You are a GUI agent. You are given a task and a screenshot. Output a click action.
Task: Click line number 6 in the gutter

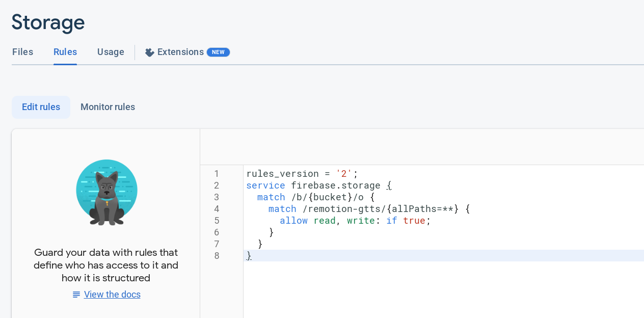(x=217, y=232)
